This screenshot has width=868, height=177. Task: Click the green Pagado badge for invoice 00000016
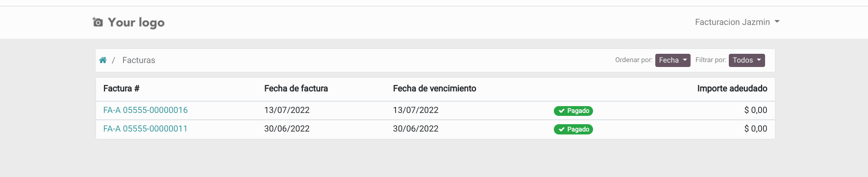tap(573, 111)
